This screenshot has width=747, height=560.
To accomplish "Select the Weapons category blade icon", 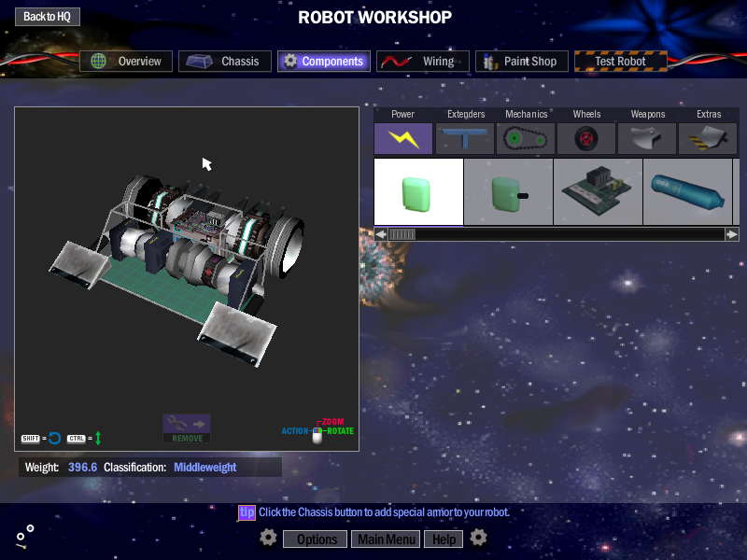I will point(647,138).
